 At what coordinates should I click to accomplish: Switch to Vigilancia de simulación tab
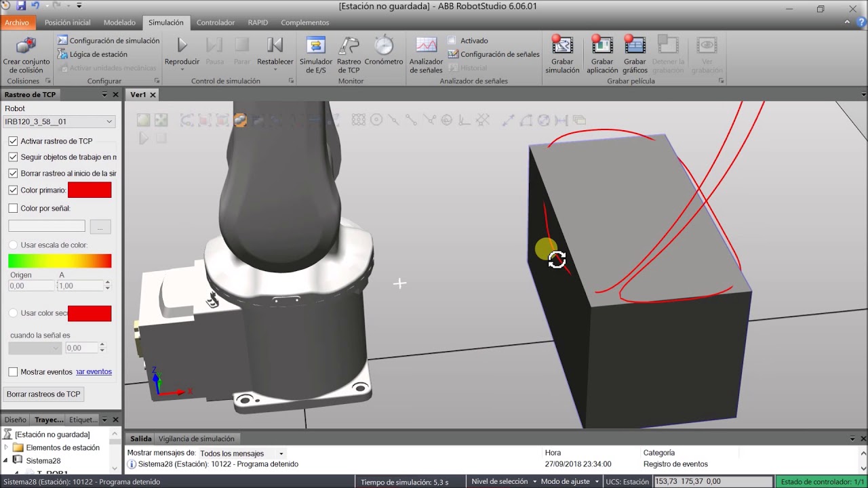pyautogui.click(x=197, y=439)
